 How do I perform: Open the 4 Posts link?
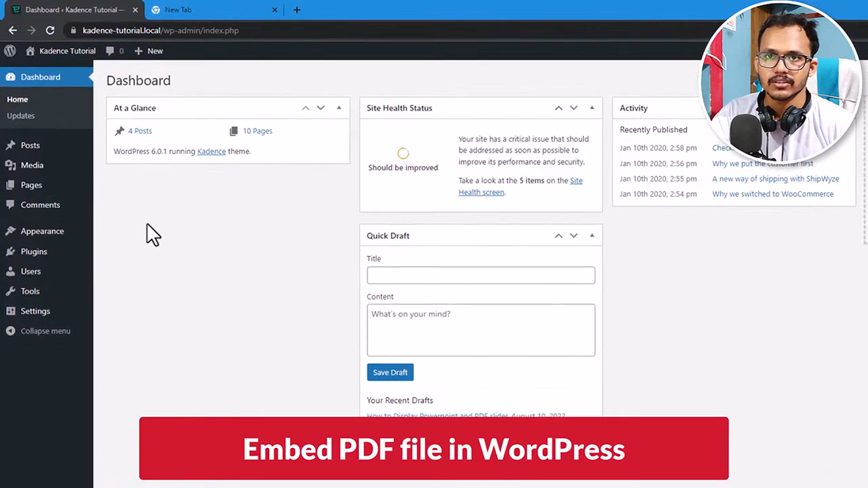140,131
